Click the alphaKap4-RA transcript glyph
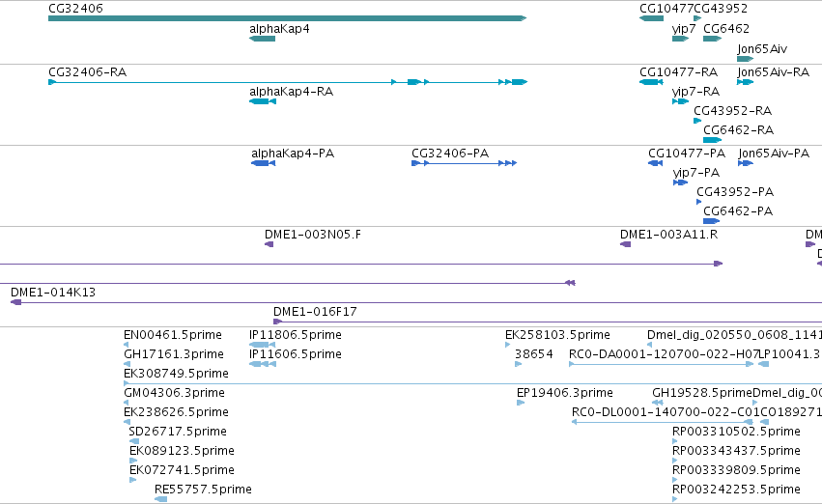Screen dimensions: 822x504 263,101
